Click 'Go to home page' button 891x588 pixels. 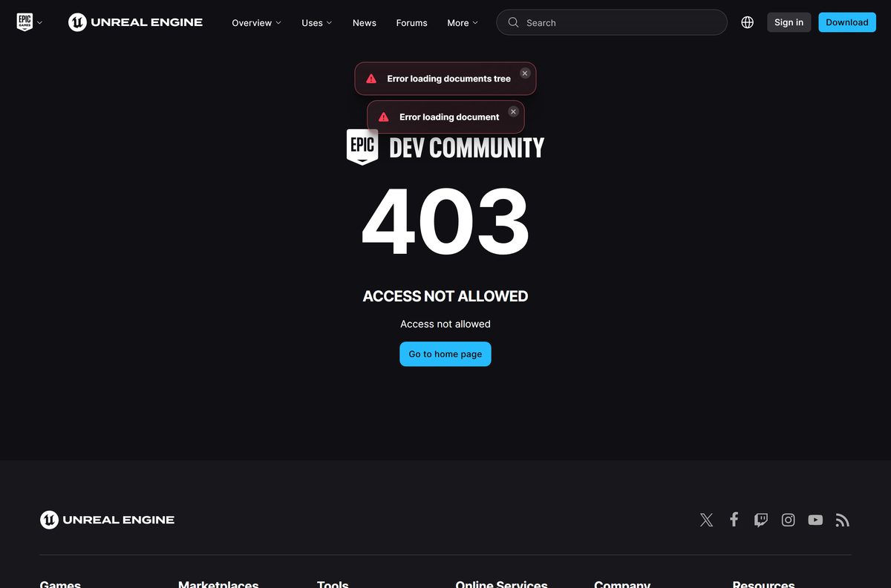pyautogui.click(x=446, y=354)
